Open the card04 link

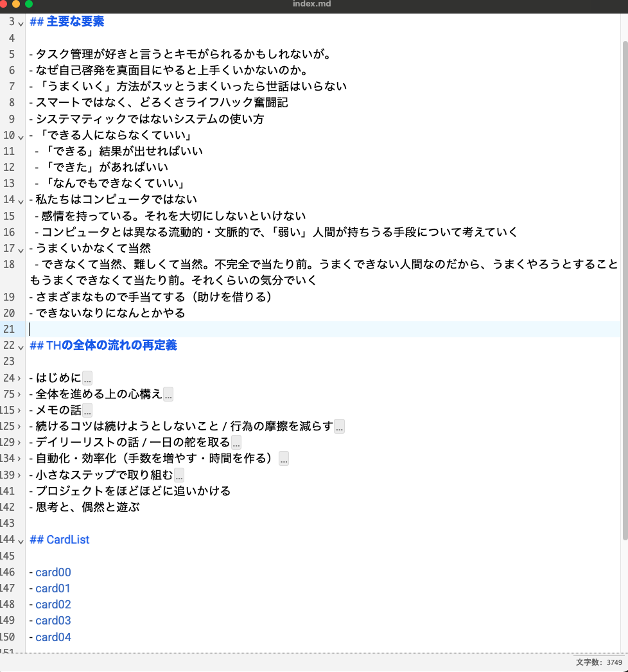tap(53, 637)
